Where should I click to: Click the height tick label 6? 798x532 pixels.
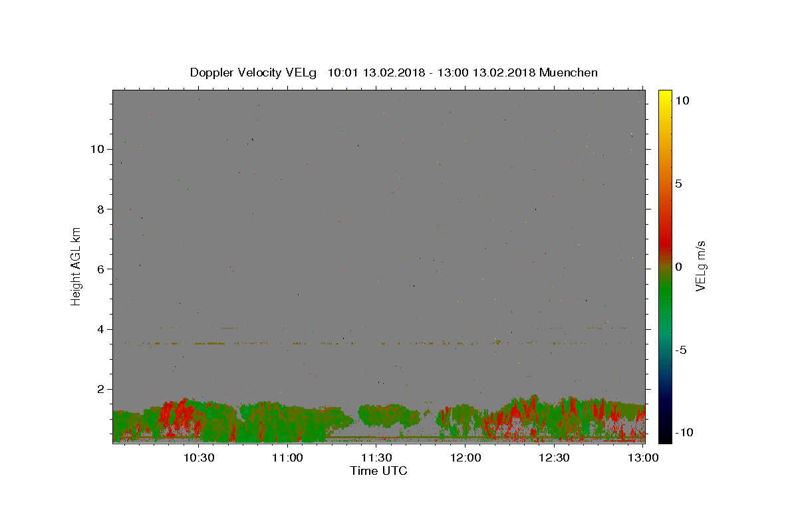[x=101, y=269]
